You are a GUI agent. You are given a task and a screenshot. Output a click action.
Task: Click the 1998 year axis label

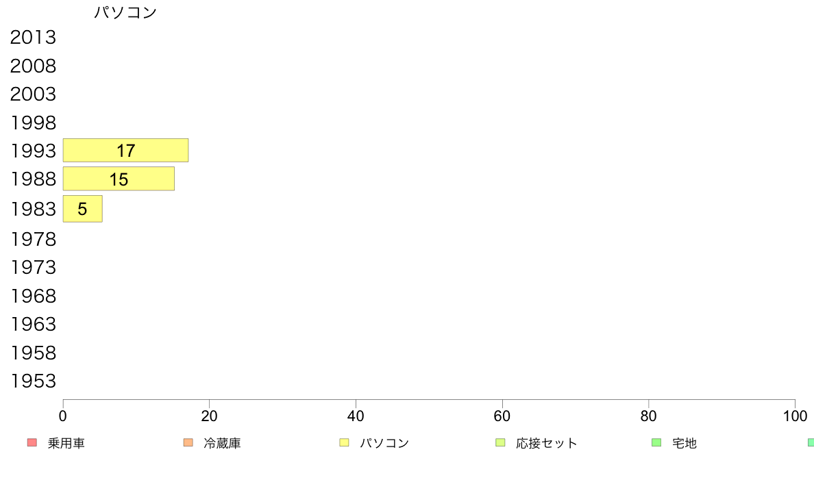click(33, 123)
